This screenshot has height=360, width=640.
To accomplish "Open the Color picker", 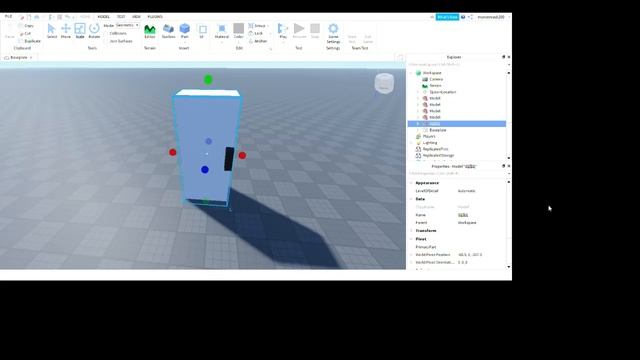I will pyautogui.click(x=238, y=31).
